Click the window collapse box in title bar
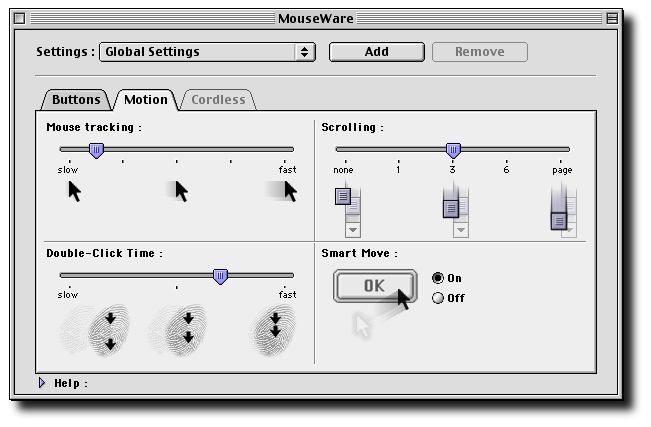This screenshot has height=427, width=651. (x=612, y=18)
